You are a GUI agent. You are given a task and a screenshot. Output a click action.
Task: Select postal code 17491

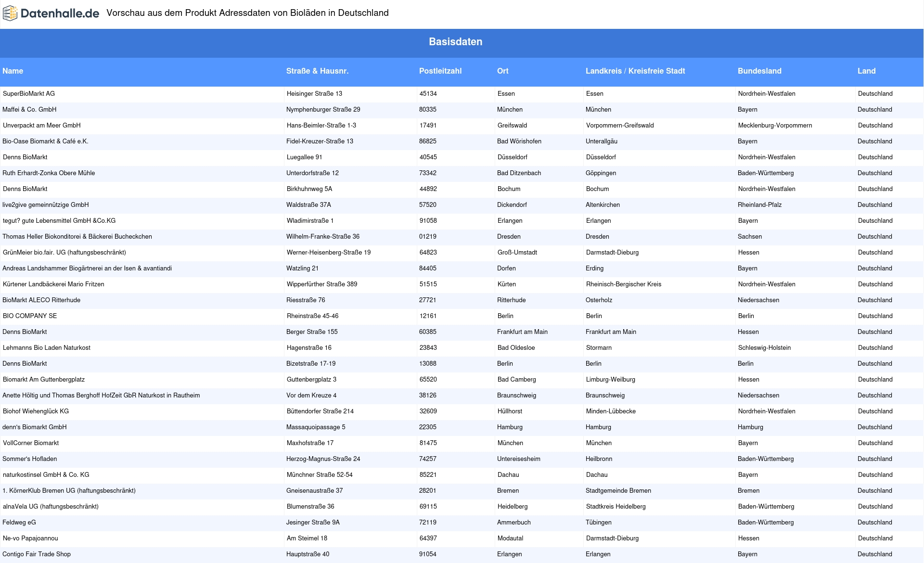click(x=428, y=126)
